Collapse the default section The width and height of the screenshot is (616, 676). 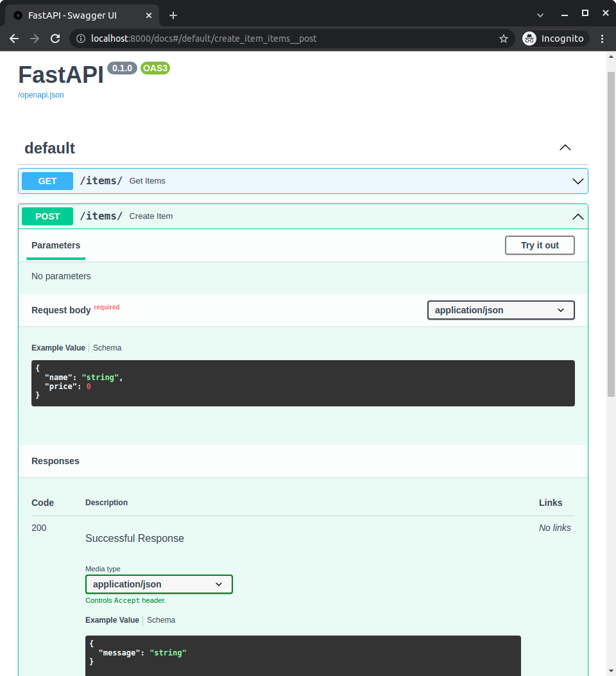pos(565,148)
